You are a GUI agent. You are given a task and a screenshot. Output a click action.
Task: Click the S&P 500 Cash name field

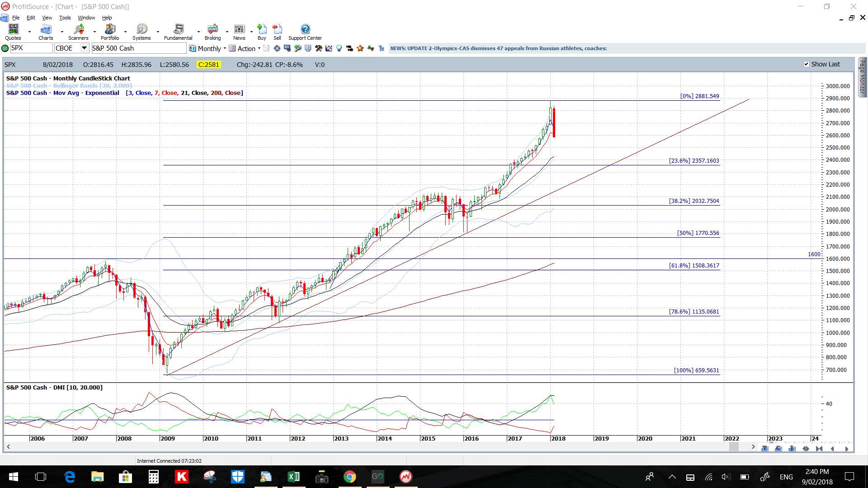pyautogui.click(x=139, y=48)
